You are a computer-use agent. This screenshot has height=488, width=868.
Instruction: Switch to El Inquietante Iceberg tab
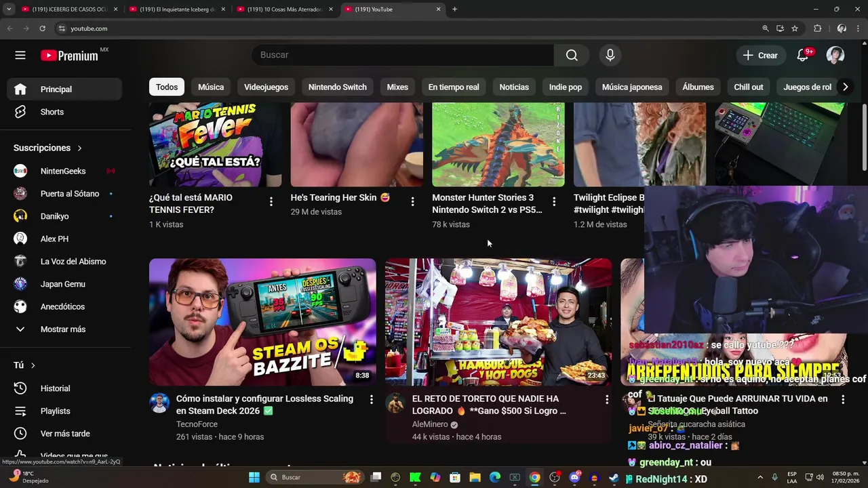click(176, 9)
